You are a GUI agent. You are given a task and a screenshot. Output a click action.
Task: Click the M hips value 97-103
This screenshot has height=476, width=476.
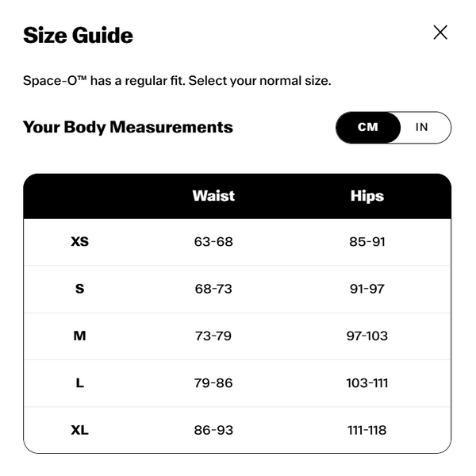point(367,336)
